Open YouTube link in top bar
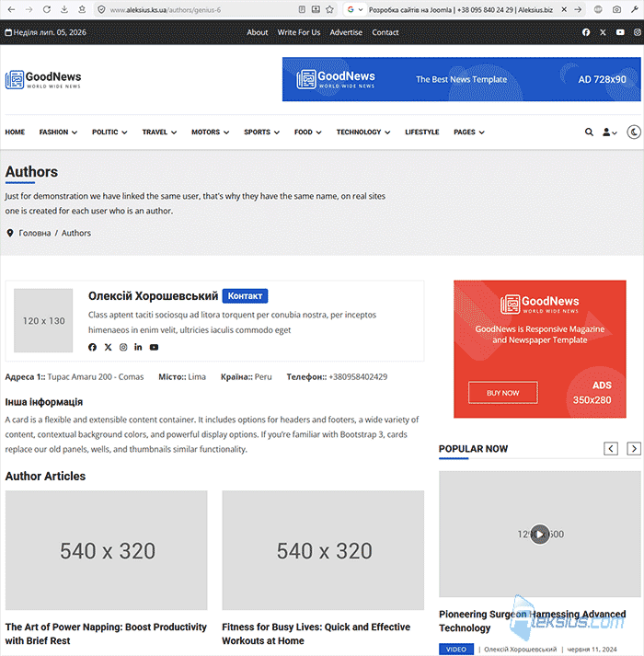This screenshot has width=644, height=656. [620, 32]
